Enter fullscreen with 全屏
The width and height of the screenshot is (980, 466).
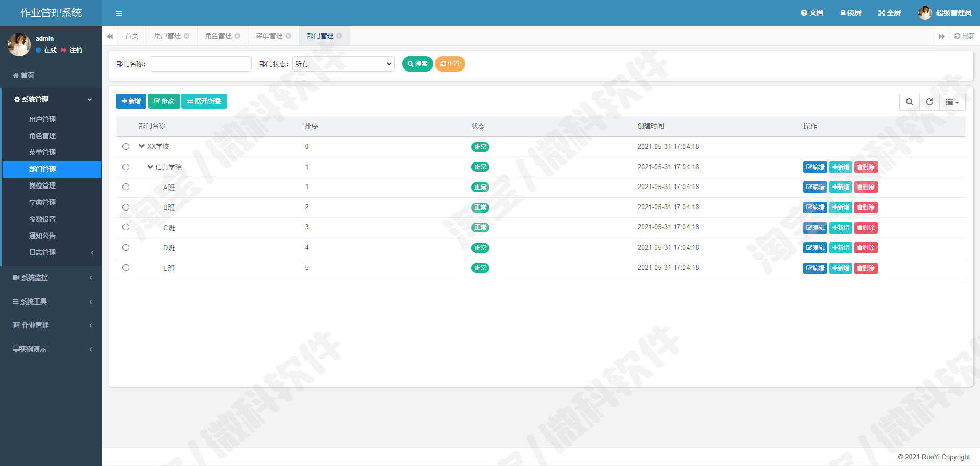tap(890, 13)
